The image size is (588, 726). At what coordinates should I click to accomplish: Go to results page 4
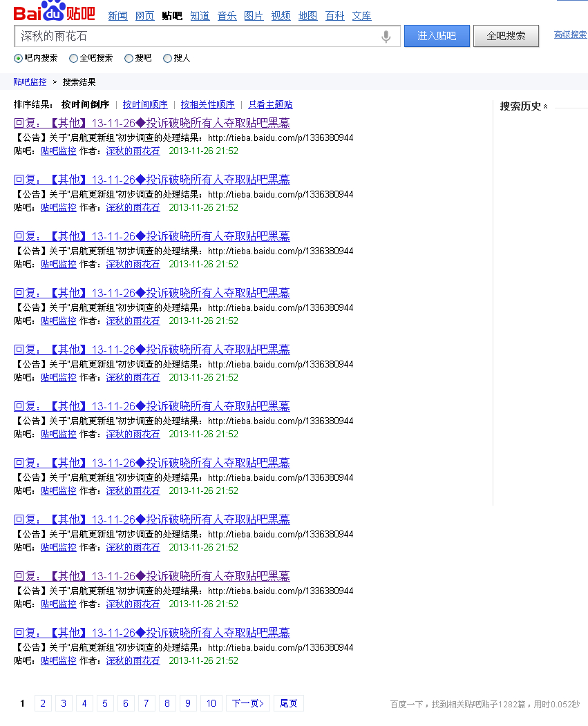[84, 703]
